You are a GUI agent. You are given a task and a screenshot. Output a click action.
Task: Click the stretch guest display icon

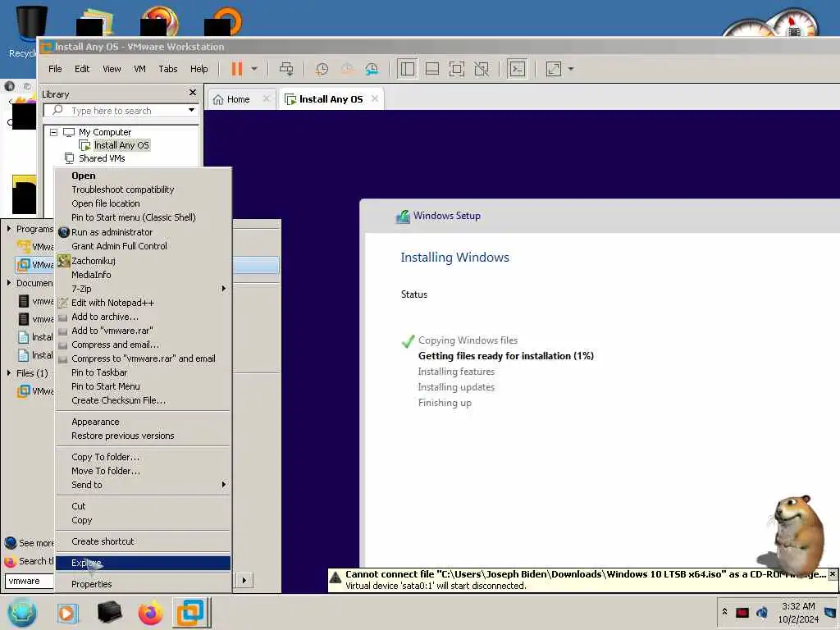[554, 69]
